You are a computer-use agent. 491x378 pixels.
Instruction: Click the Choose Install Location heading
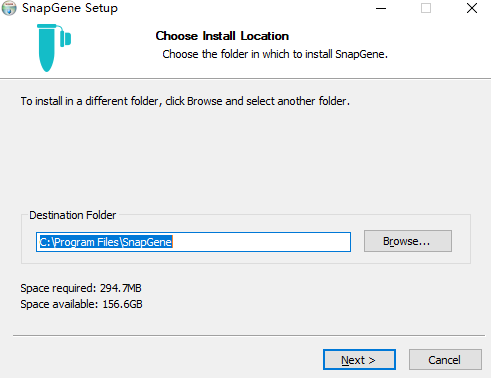(x=222, y=36)
